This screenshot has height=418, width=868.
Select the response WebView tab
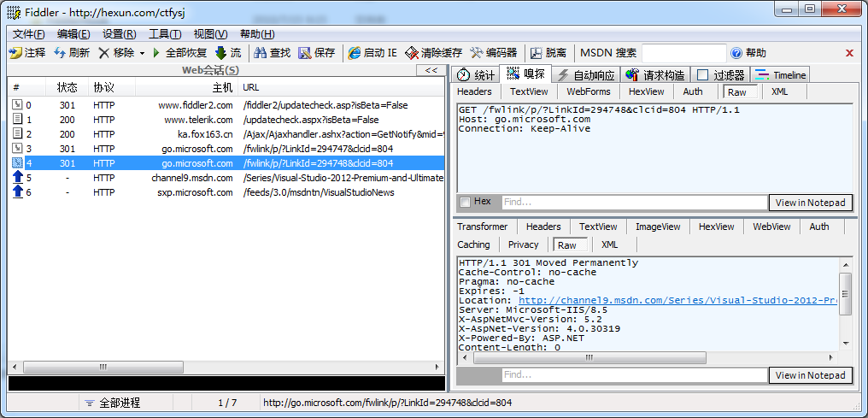click(771, 227)
